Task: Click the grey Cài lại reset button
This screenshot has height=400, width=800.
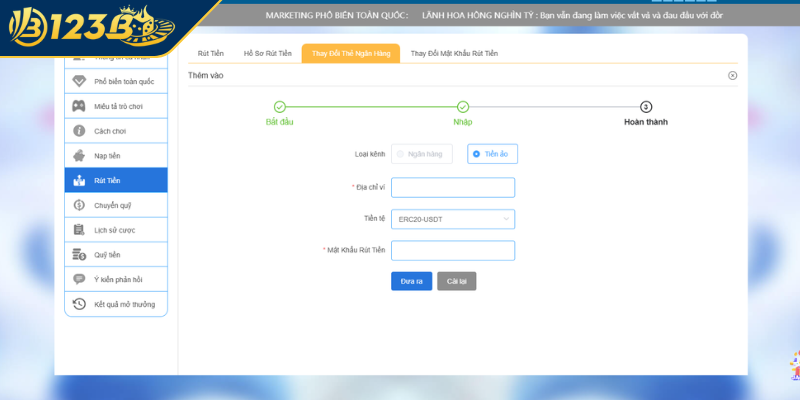Action: pos(456,281)
